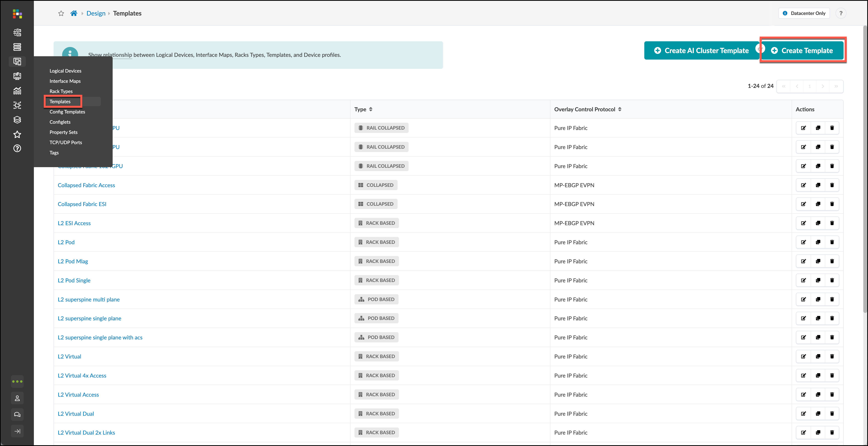Viewport: 868px width, 446px height.
Task: Delete the L2 Virtual Dual template
Action: (x=832, y=414)
